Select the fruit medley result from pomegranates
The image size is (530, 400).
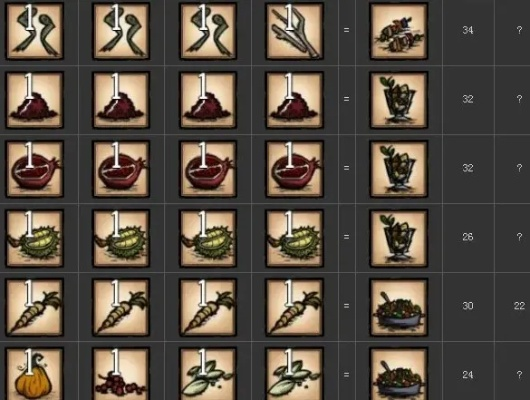(399, 168)
